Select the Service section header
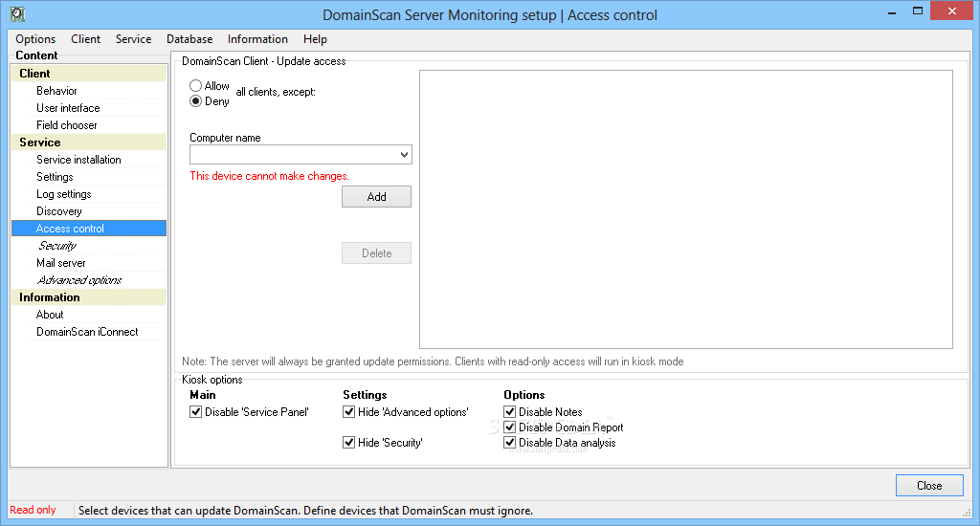Image resolution: width=980 pixels, height=526 pixels. (89, 142)
